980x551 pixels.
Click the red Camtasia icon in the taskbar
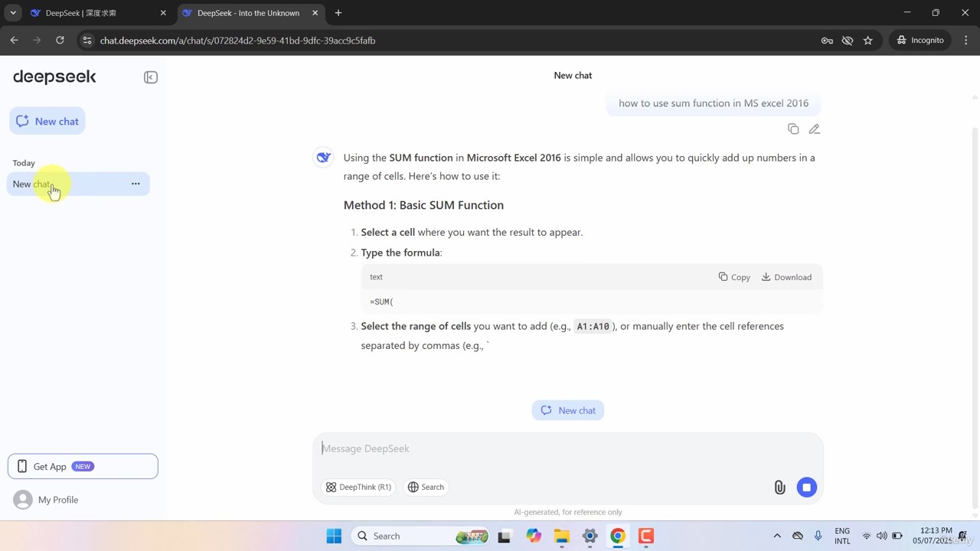pyautogui.click(x=646, y=536)
